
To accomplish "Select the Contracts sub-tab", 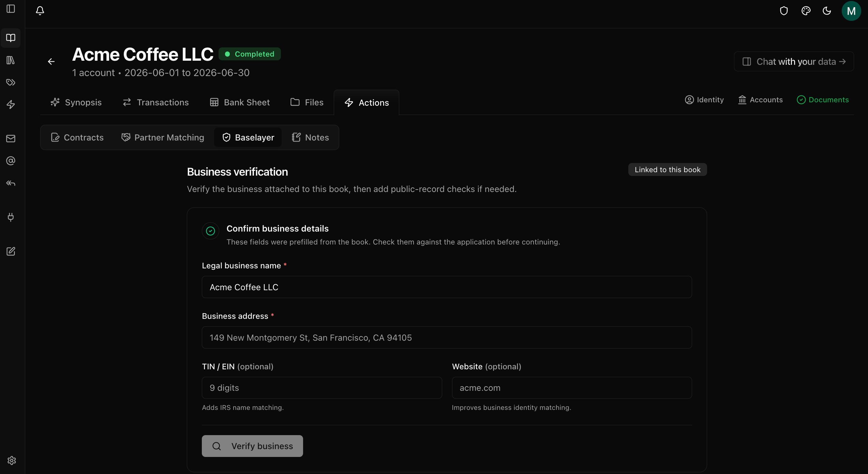I will point(77,137).
